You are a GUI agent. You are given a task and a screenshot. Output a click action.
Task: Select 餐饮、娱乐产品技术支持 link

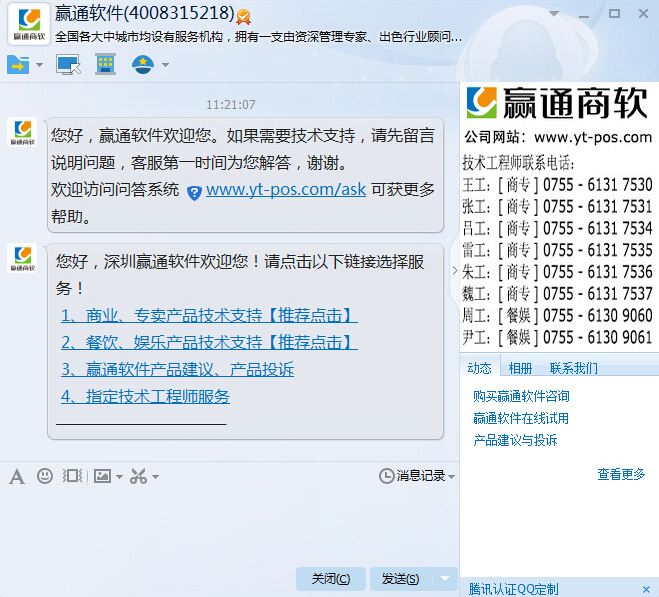pyautogui.click(x=209, y=342)
